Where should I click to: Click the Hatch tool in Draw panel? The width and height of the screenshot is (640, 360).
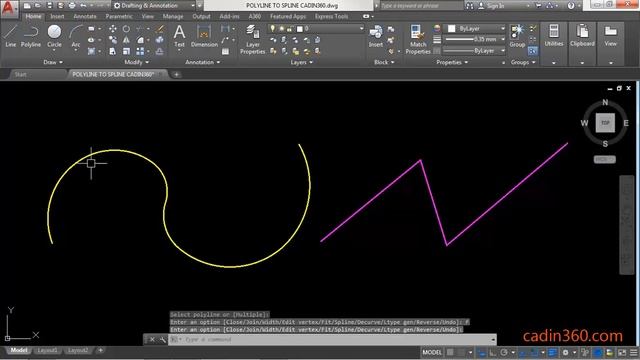(x=91, y=51)
